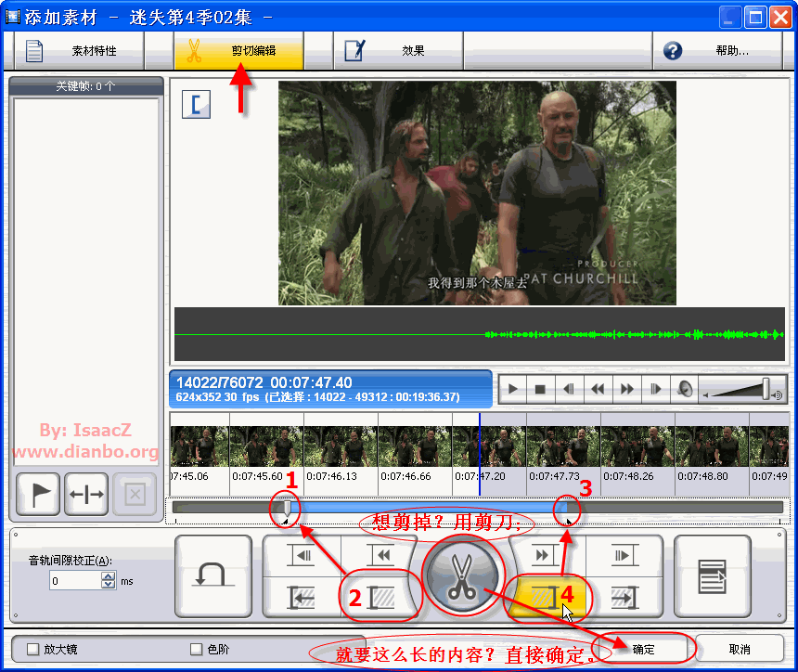The height and width of the screenshot is (672, 798).
Task: Click the selection start handle on the seek bar
Action: tap(287, 508)
